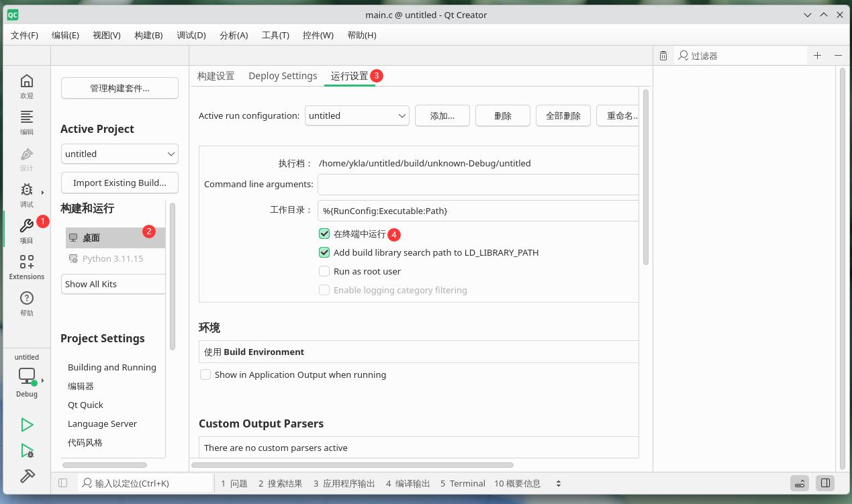Open the 视图(V) menu
This screenshot has height=504, width=852.
107,35
